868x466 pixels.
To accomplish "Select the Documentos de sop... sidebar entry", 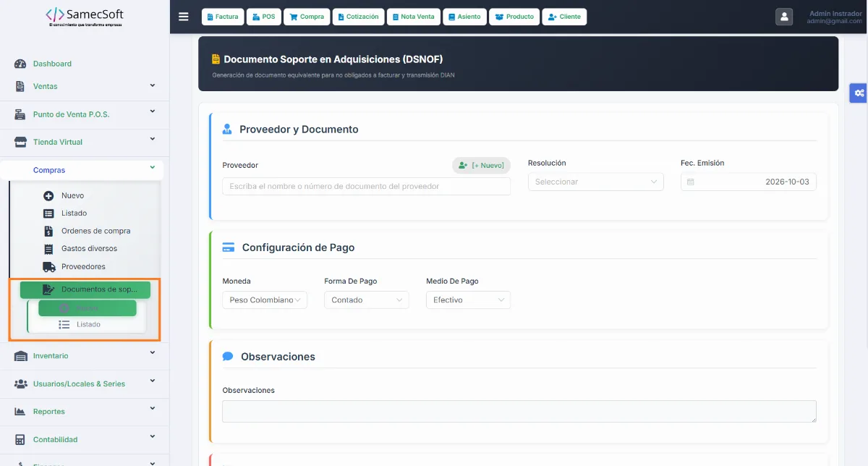I will point(85,289).
